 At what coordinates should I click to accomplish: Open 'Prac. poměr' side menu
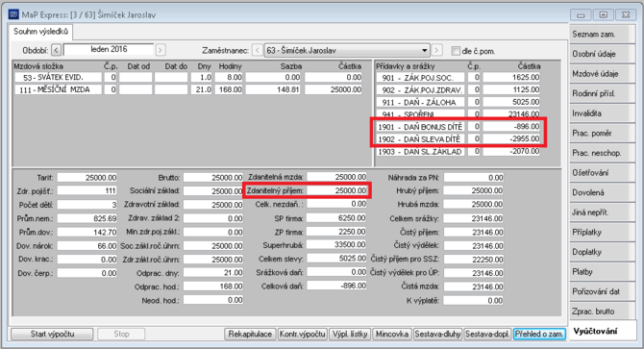(602, 133)
